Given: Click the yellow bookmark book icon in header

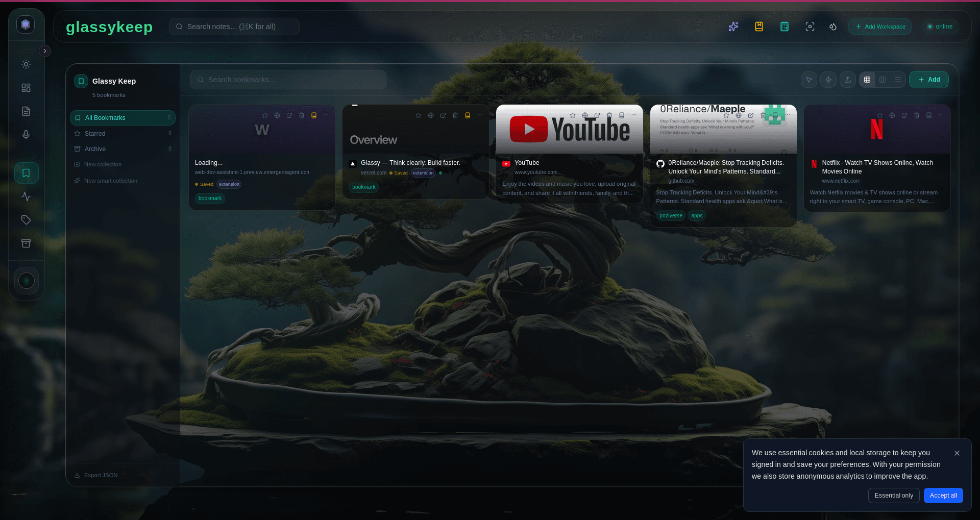Looking at the screenshot, I should [759, 27].
